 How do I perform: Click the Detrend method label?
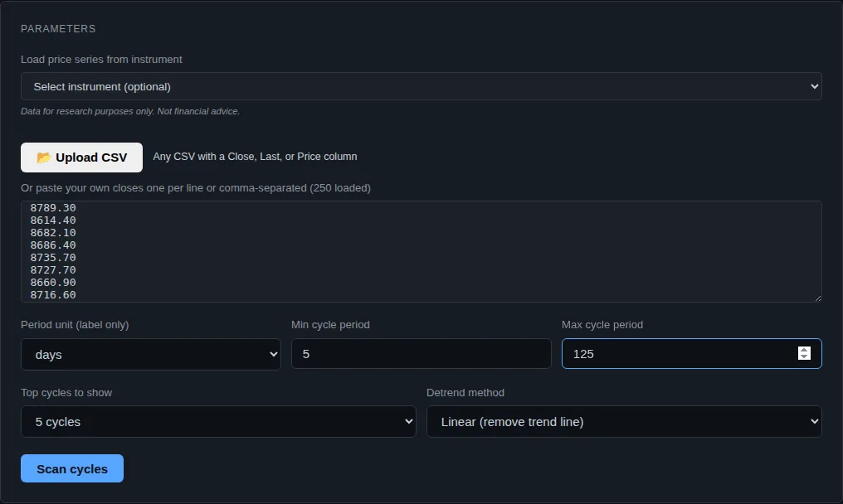click(465, 393)
